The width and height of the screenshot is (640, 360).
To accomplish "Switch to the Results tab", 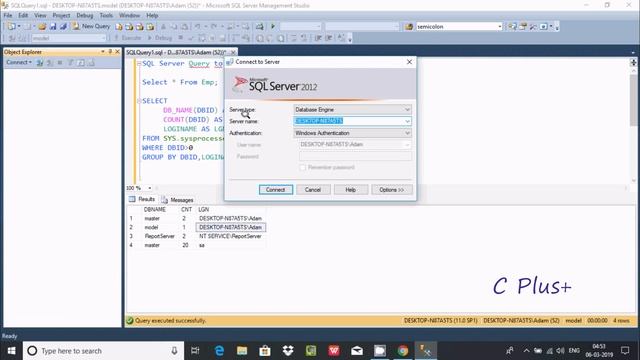I will click(142, 199).
